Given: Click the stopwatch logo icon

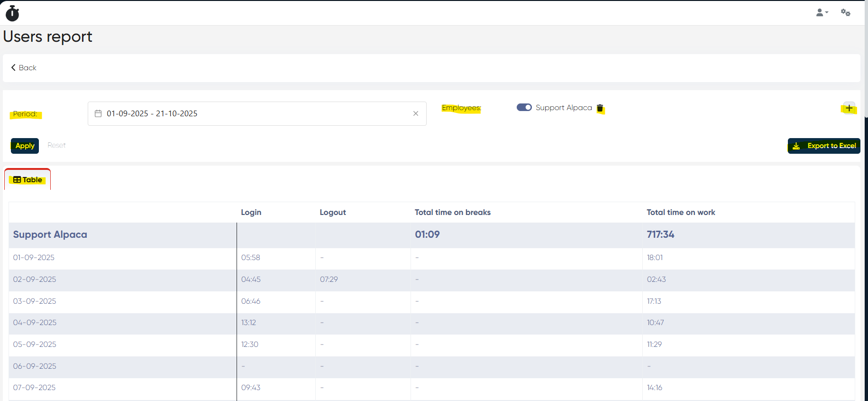Looking at the screenshot, I should [12, 13].
